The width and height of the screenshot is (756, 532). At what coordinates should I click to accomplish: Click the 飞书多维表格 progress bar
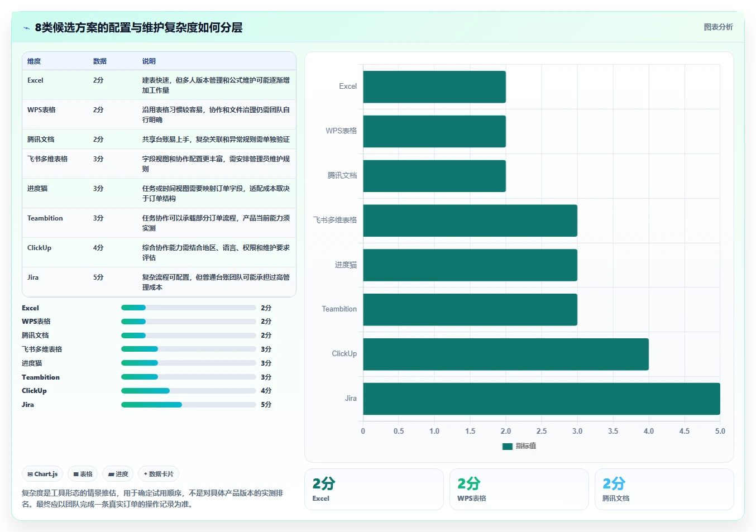[x=188, y=349]
